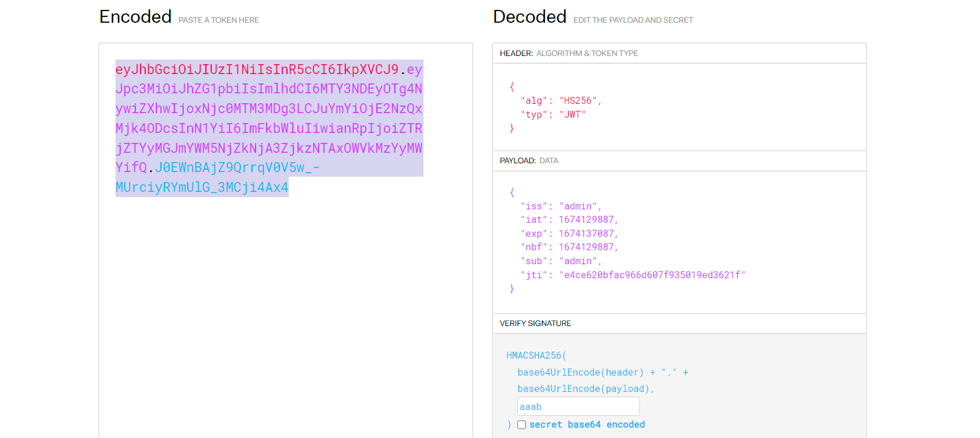
Task: Click the "exp" claim value 1674137087
Action: tap(586, 233)
